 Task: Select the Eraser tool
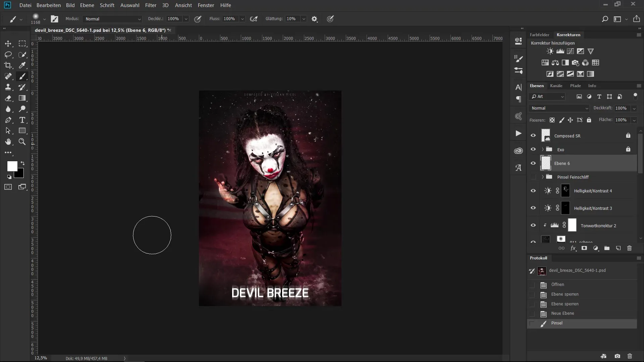[x=8, y=98]
